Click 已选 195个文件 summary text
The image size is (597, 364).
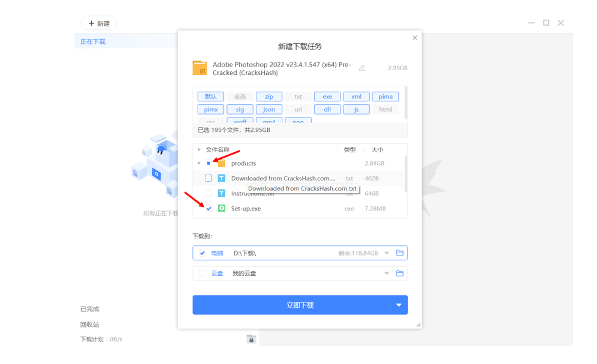(x=234, y=130)
